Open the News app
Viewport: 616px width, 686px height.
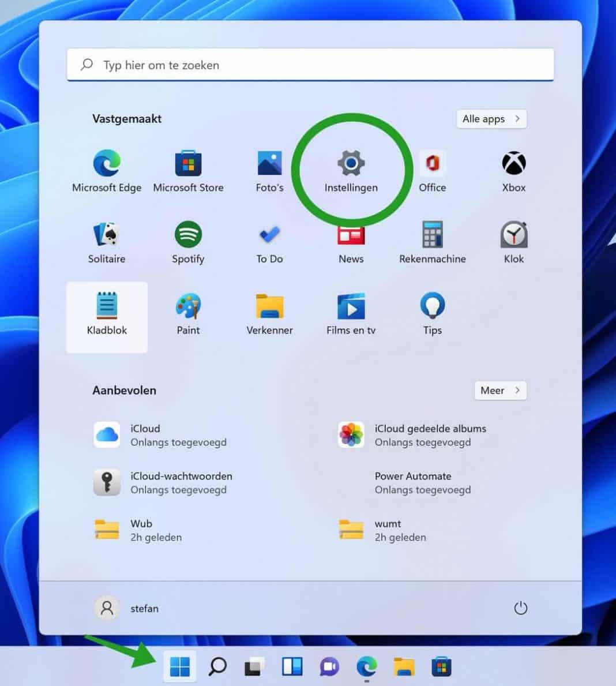click(x=351, y=242)
